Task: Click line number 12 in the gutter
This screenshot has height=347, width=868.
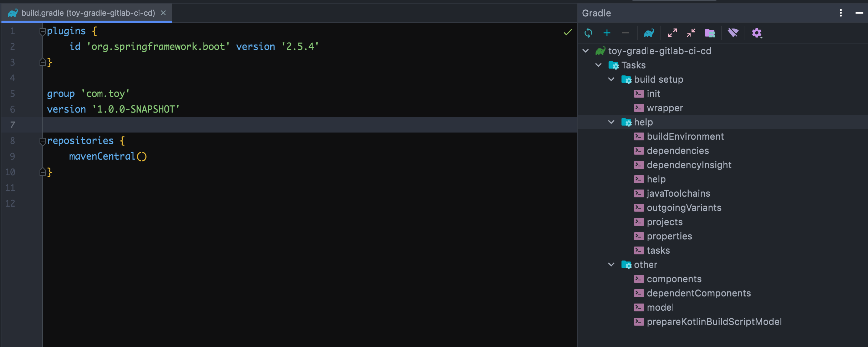Action: click(x=10, y=203)
